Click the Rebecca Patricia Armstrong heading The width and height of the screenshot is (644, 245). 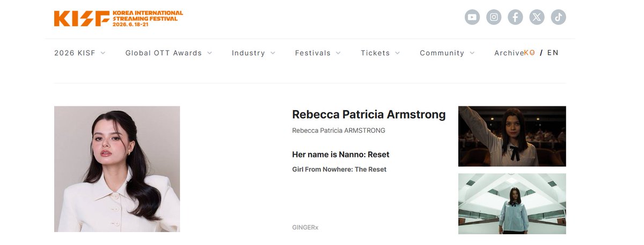click(369, 114)
